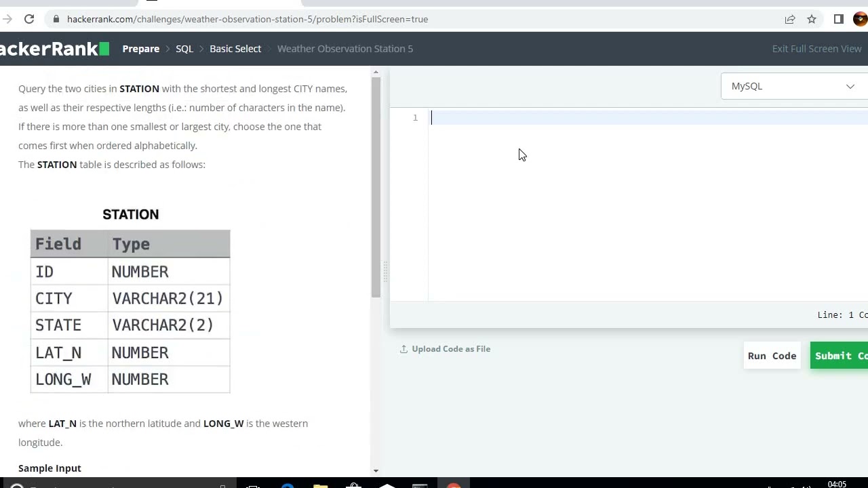
Task: Click line number 1 in the gutter
Action: point(415,118)
